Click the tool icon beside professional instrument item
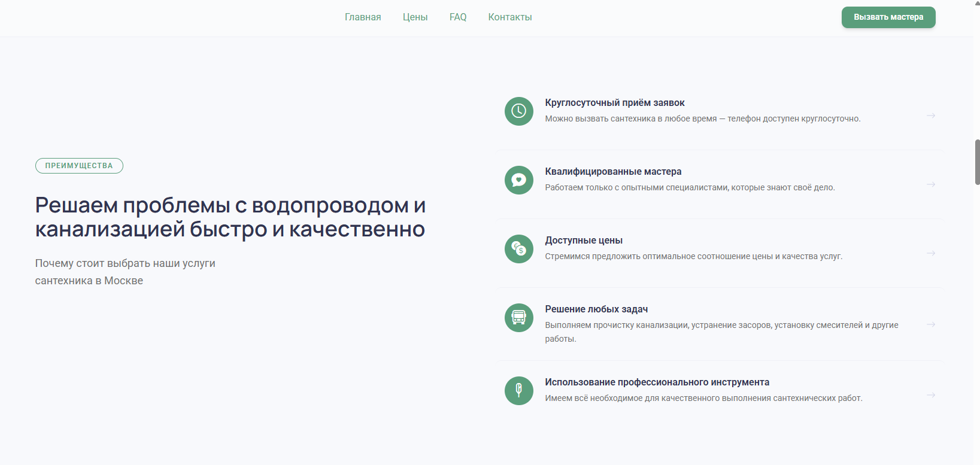The width and height of the screenshot is (980, 465). [518, 391]
